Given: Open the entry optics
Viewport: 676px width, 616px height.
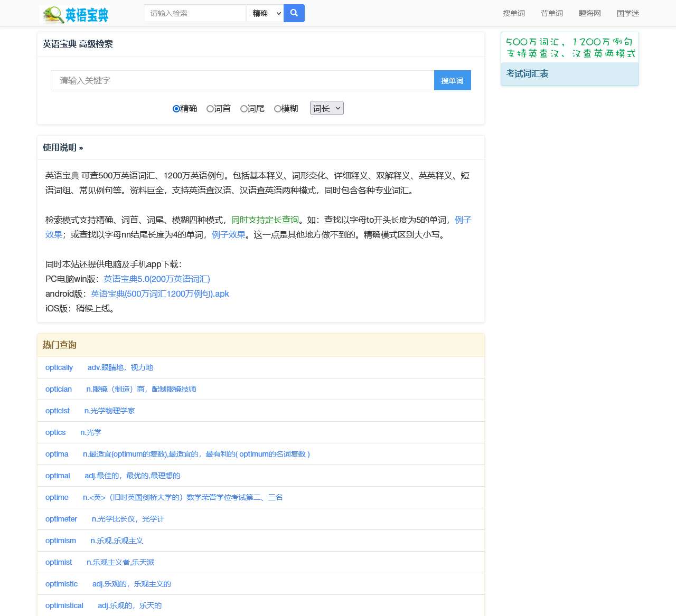Looking at the screenshot, I should [55, 432].
